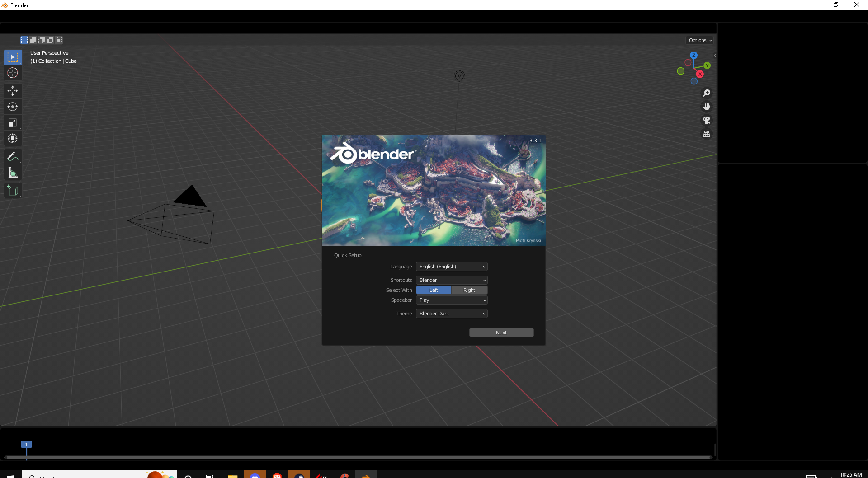Choose the Measure tool

coord(13,173)
